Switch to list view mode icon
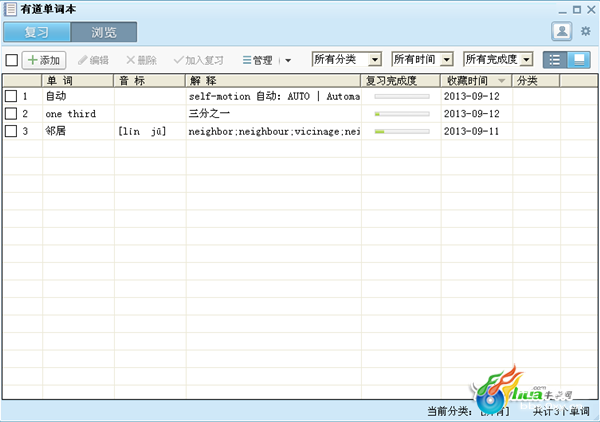This screenshot has width=600, height=422. pyautogui.click(x=555, y=60)
